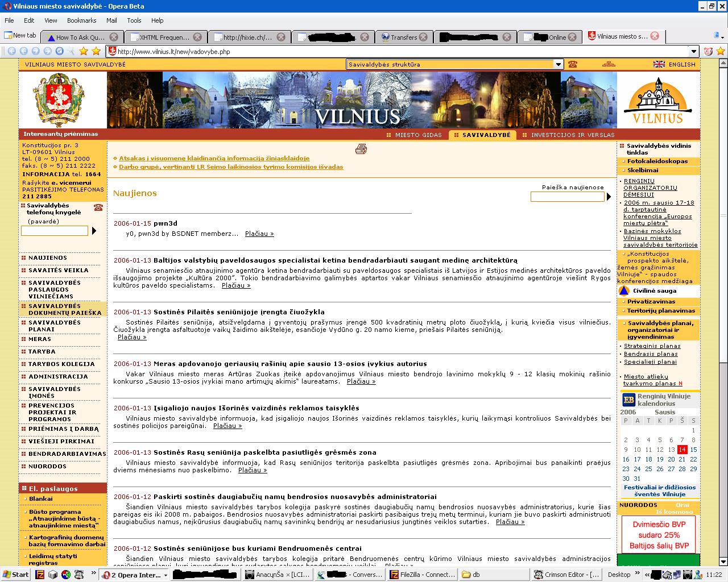Open NAUJIENOS in left menu
The height and width of the screenshot is (582, 728).
48,258
